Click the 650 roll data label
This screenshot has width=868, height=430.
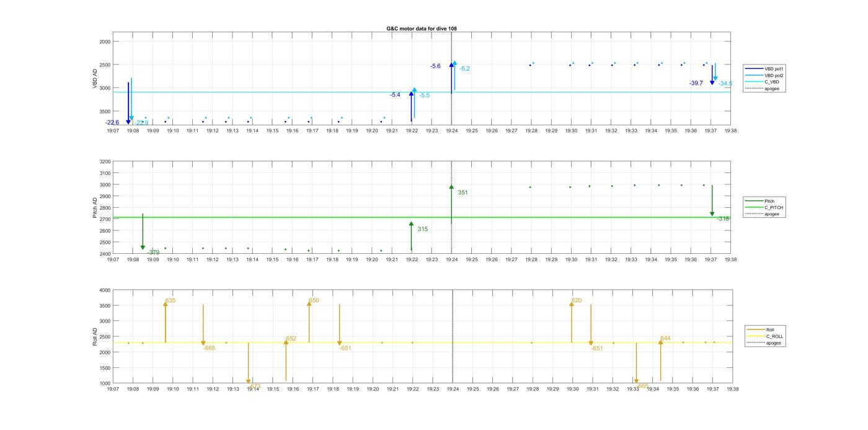tap(314, 301)
